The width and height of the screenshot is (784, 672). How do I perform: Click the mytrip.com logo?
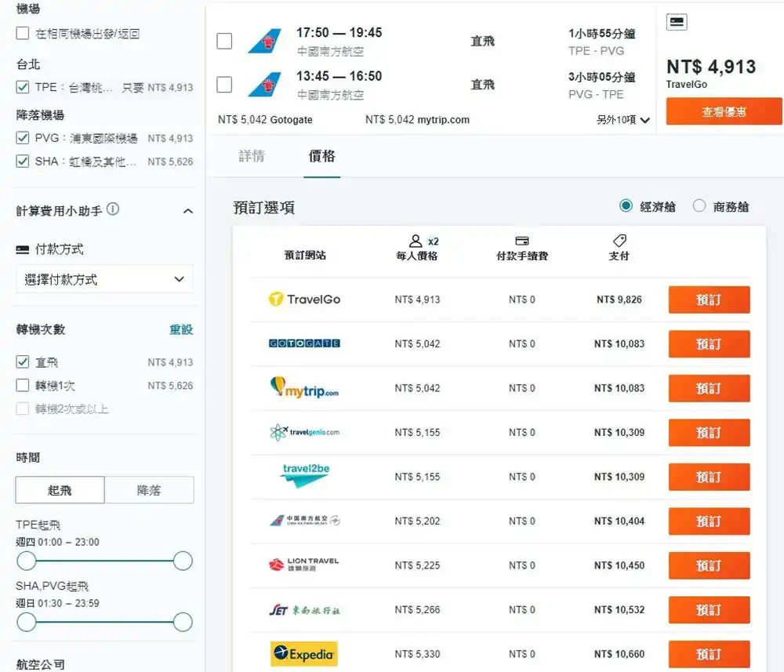click(304, 387)
